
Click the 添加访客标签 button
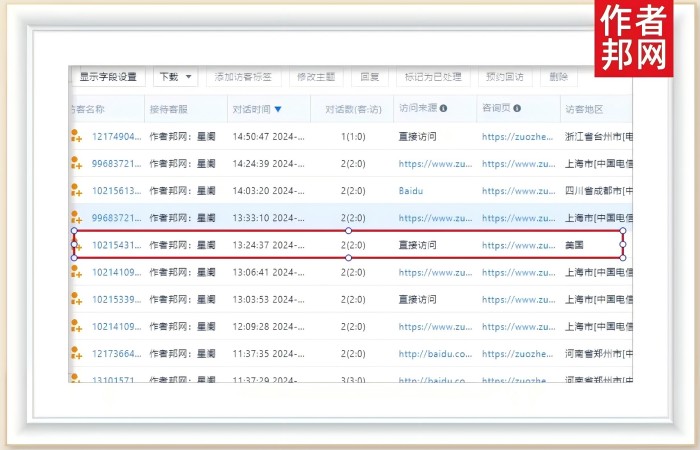246,77
